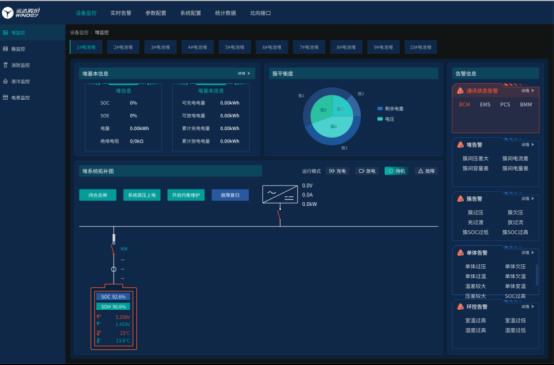The width and height of the screenshot is (554, 365).
Task: Click warning icon of the fifth alarm card
Action: pos(460,306)
